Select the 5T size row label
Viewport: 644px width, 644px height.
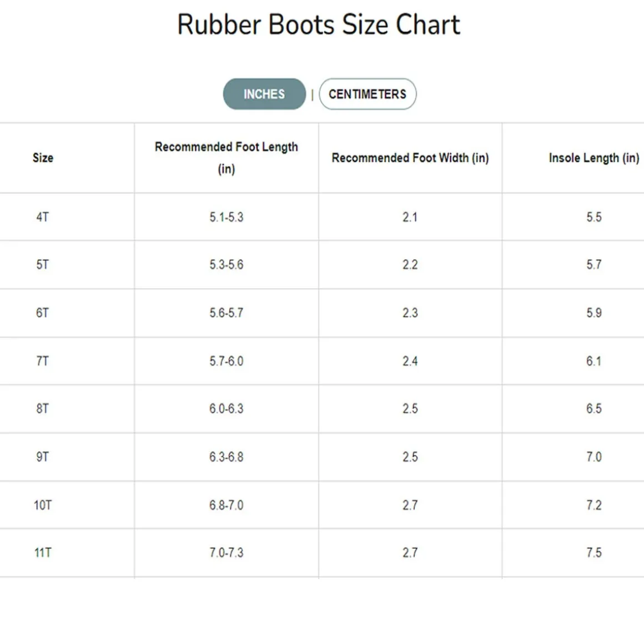(43, 265)
